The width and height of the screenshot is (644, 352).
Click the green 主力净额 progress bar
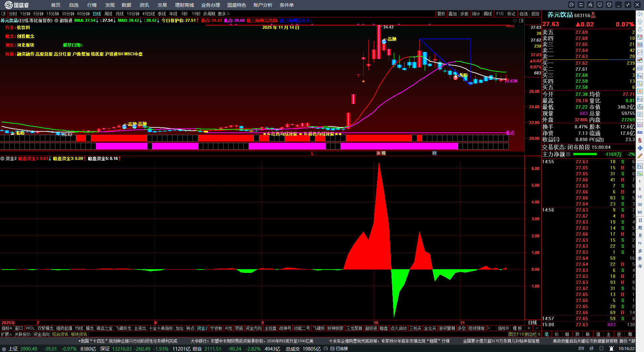pos(585,154)
